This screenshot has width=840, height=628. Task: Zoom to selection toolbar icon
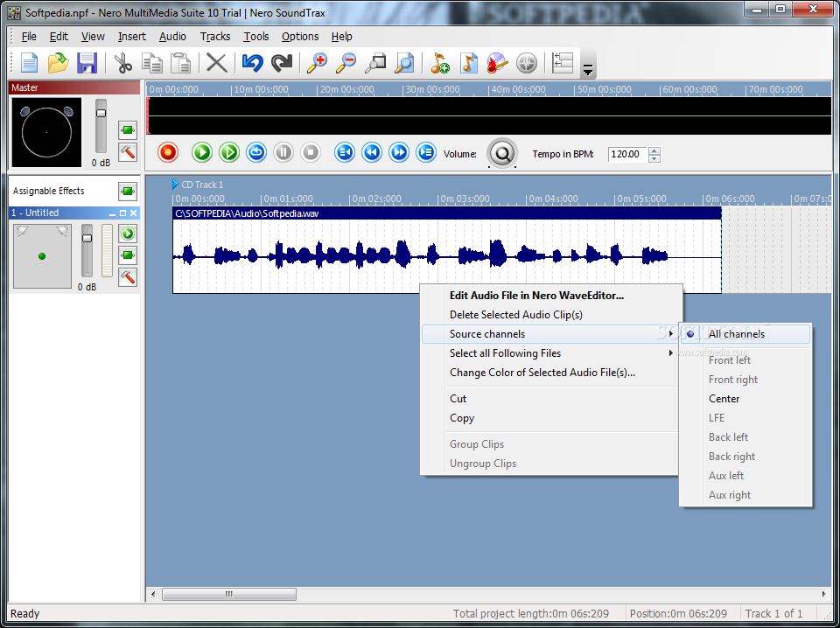click(x=375, y=63)
